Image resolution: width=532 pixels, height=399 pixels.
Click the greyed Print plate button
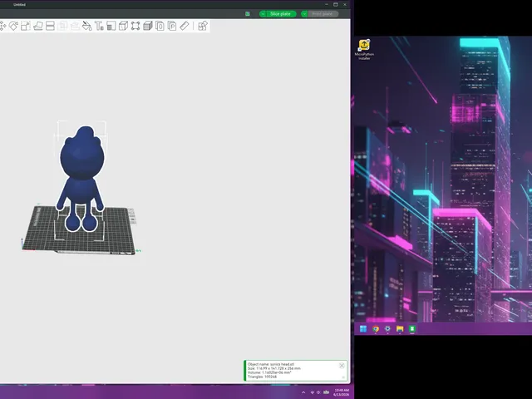coord(323,14)
